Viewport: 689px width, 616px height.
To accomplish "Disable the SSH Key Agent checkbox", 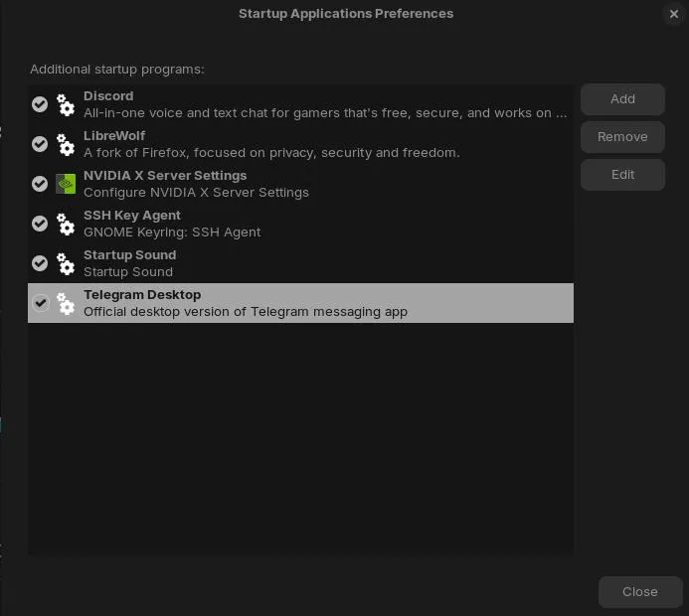I will tap(40, 224).
